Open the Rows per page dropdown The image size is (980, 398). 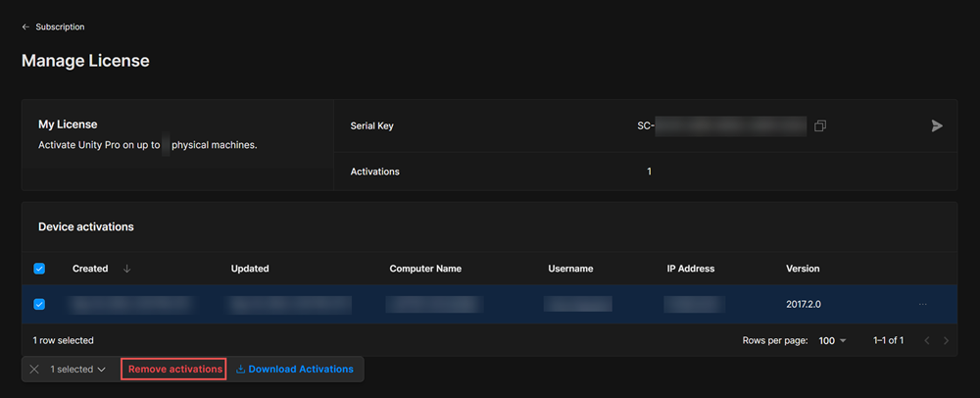tap(832, 340)
